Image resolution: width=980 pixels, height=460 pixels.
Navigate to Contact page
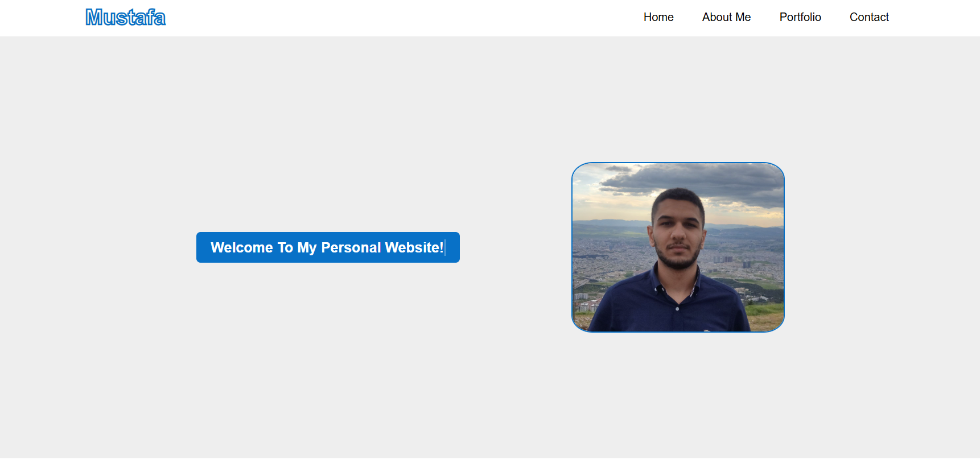point(869,17)
